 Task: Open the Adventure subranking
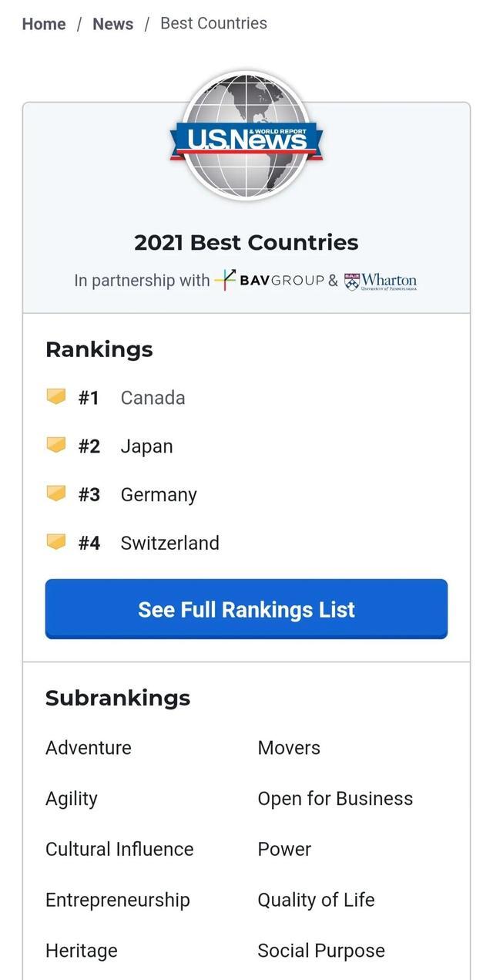tap(89, 748)
